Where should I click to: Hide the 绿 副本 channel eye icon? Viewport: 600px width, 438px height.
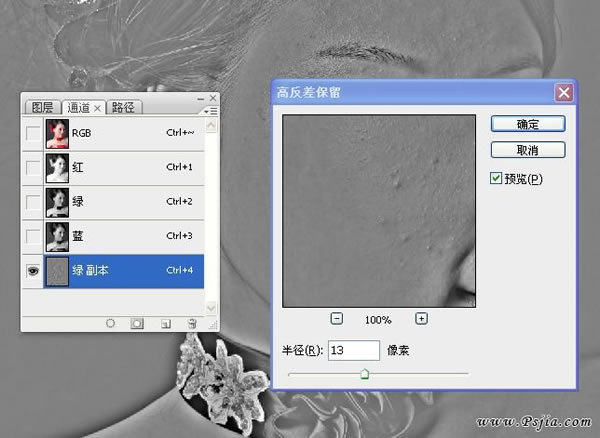[33, 271]
